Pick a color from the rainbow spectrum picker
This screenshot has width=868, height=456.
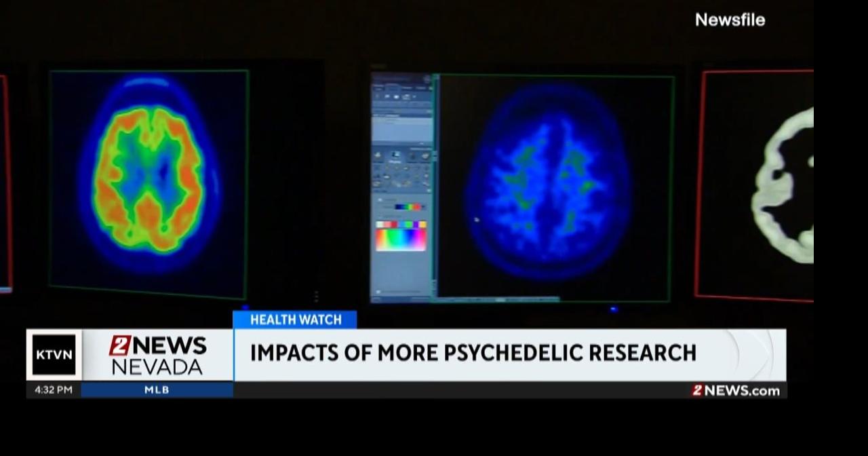(x=401, y=240)
